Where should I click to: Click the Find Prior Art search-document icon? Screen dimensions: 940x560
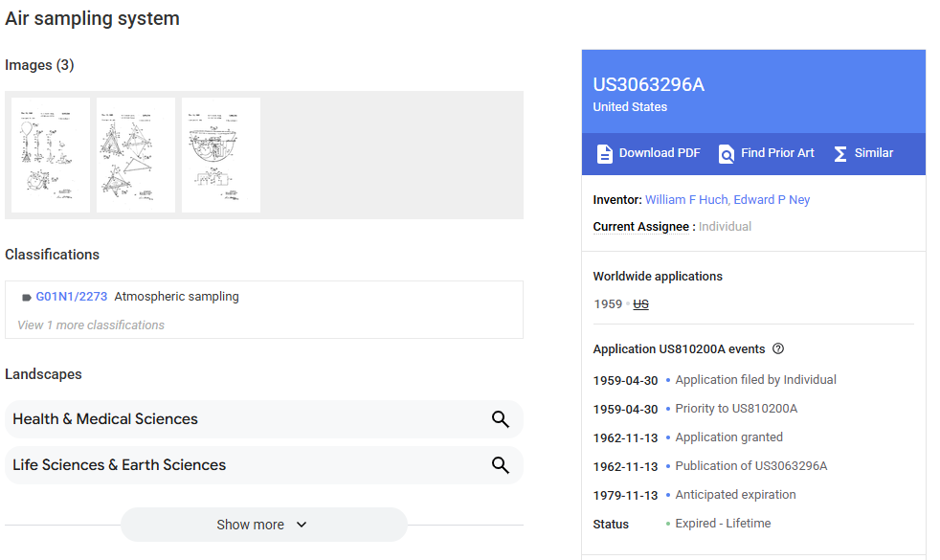(726, 154)
